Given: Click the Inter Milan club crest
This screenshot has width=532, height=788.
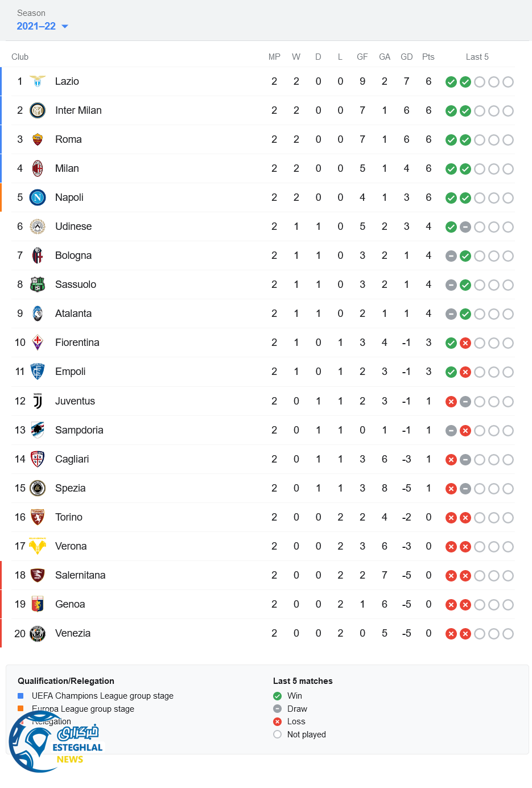Looking at the screenshot, I should (x=38, y=110).
